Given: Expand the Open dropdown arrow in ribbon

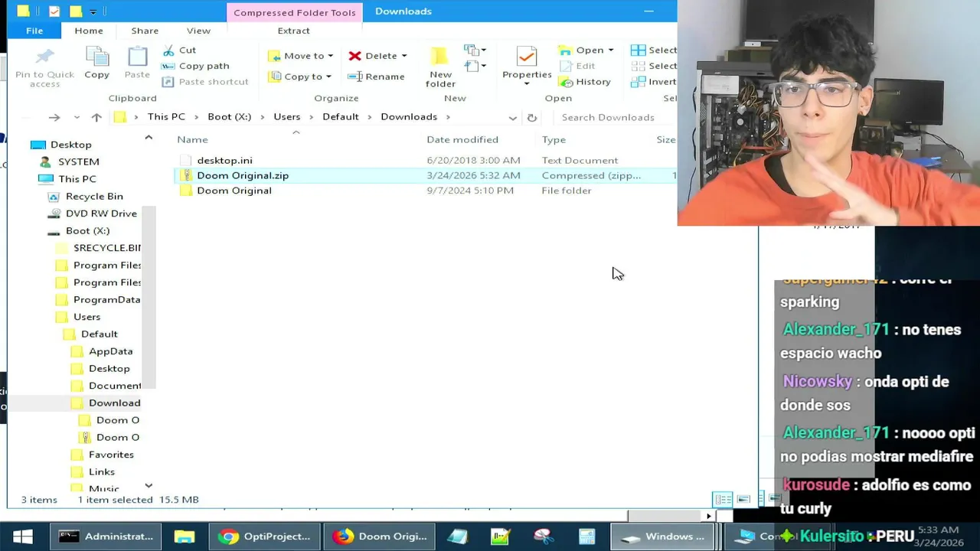Looking at the screenshot, I should (610, 51).
